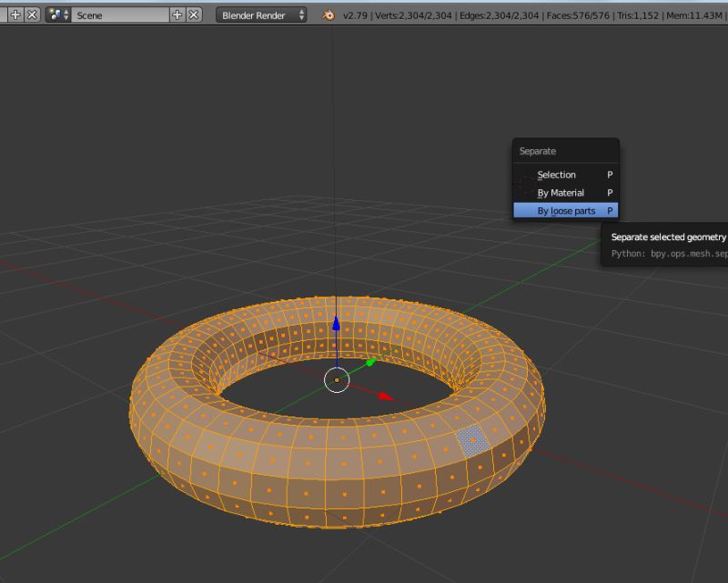728x583 pixels.
Task: Delete the screen layout via X icon
Action: pos(33,15)
